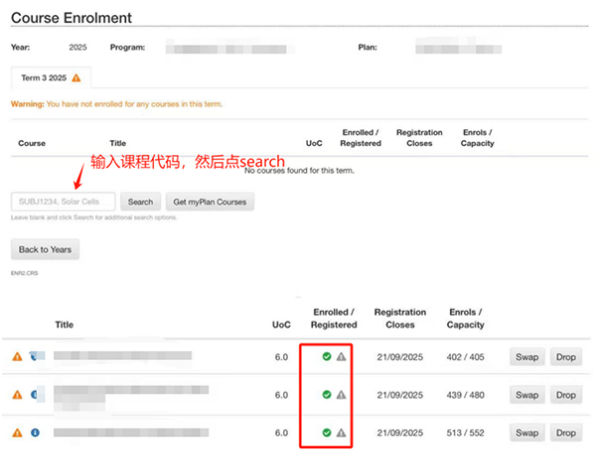The height and width of the screenshot is (456, 600).
Task: Swap the course with 439 / 480 enrolments
Action: pos(526,395)
